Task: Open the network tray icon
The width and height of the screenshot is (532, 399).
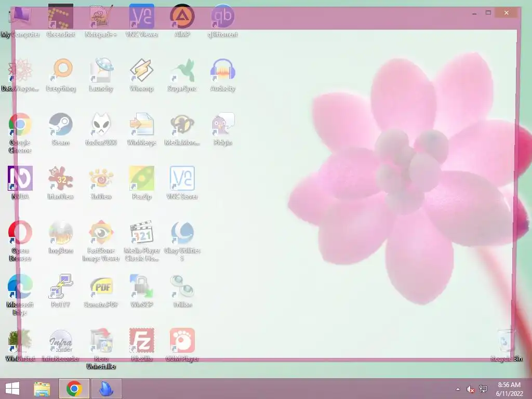Action: pyautogui.click(x=483, y=389)
